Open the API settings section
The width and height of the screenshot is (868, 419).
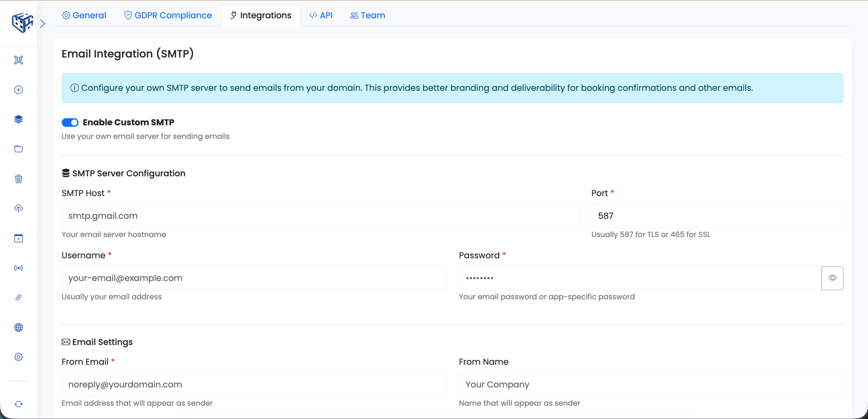320,15
